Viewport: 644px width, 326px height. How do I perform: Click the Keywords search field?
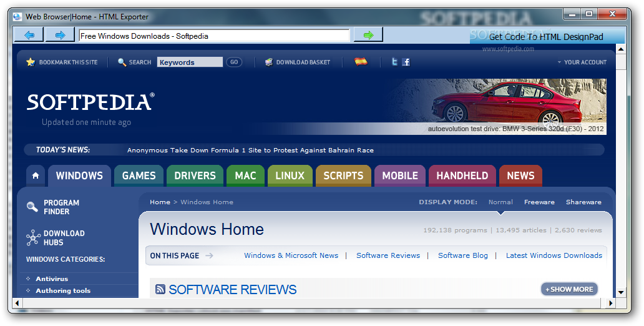(190, 62)
